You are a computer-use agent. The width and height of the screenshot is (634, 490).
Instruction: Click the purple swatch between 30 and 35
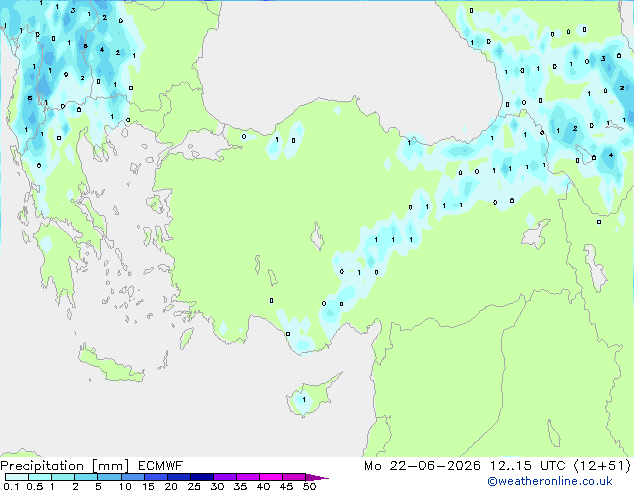click(225, 477)
